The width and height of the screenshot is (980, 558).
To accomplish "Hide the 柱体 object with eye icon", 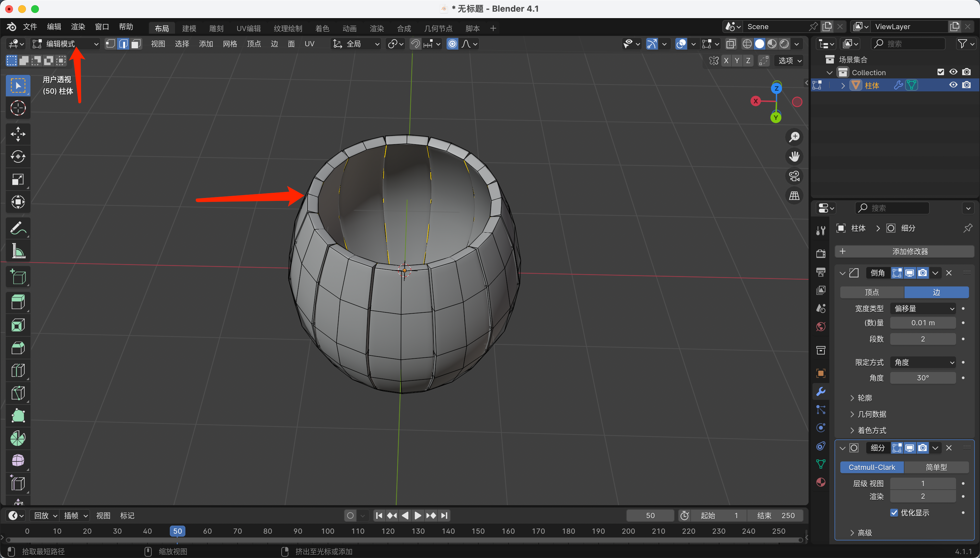I will pyautogui.click(x=953, y=85).
